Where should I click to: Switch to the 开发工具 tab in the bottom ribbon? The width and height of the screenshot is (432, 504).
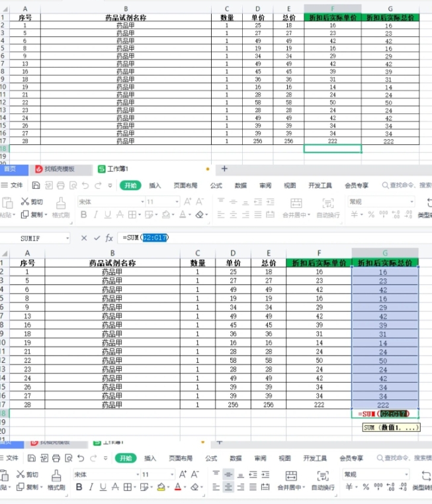(315, 458)
